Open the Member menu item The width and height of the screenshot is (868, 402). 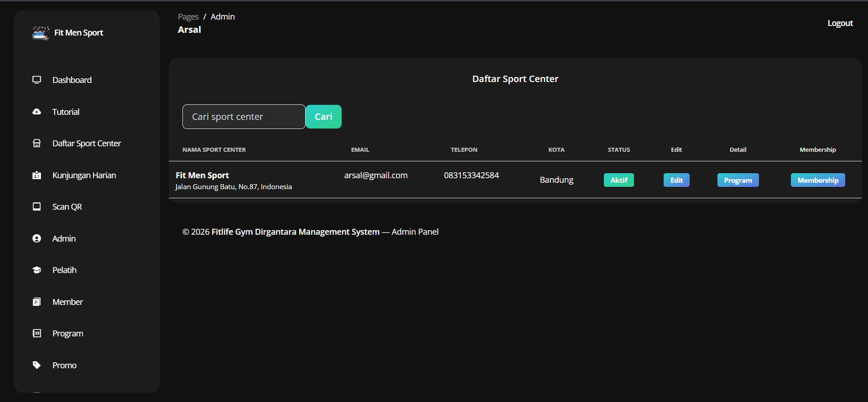point(68,302)
